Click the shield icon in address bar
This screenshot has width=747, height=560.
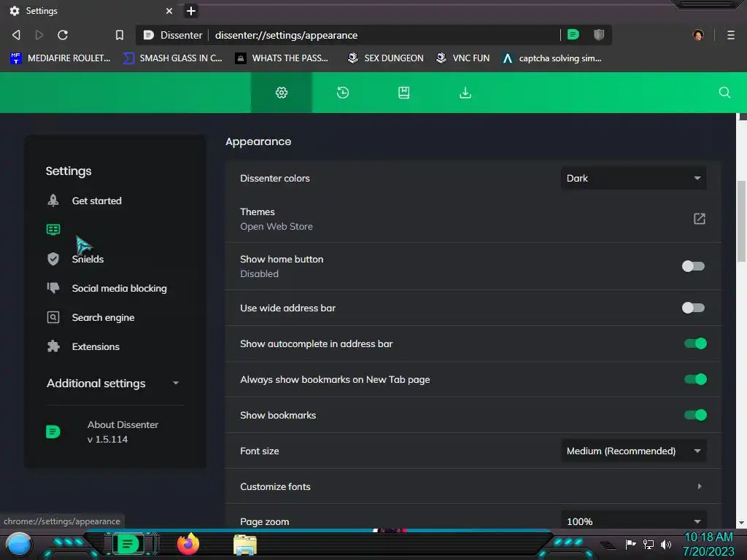coord(599,34)
